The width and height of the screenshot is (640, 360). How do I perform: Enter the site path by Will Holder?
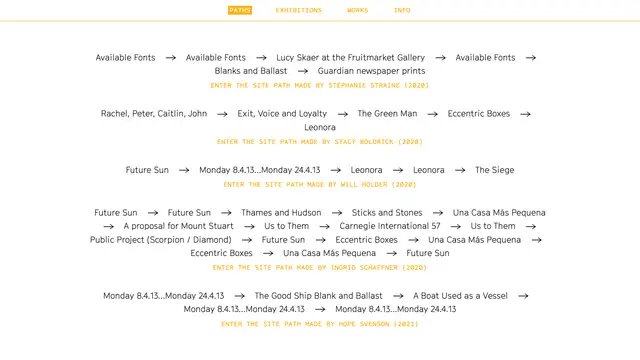tap(320, 184)
